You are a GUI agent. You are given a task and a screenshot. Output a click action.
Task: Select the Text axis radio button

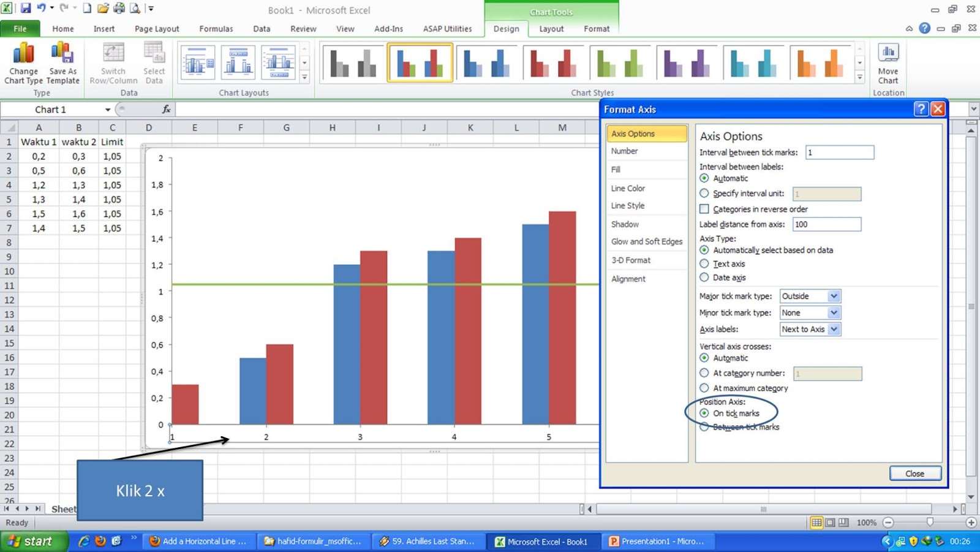(x=703, y=263)
